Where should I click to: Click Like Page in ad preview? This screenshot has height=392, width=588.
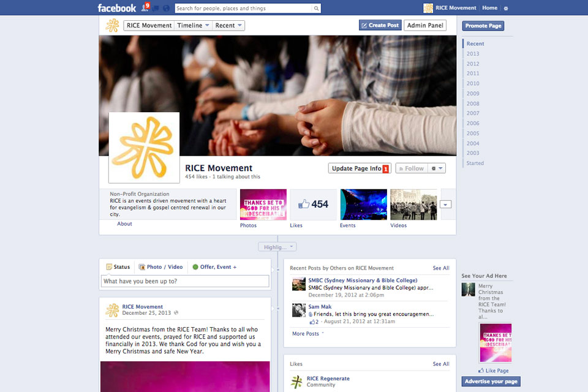[x=494, y=370]
